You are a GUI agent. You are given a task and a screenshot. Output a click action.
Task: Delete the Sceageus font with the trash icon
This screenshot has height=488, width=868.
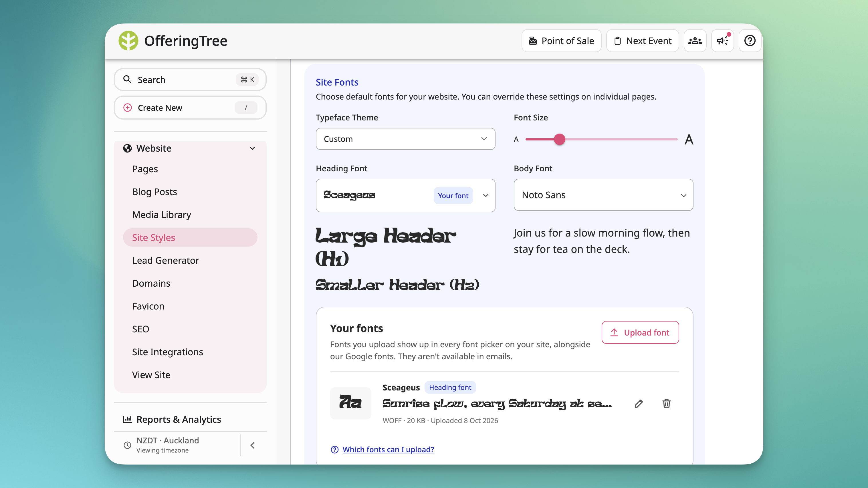tap(666, 403)
